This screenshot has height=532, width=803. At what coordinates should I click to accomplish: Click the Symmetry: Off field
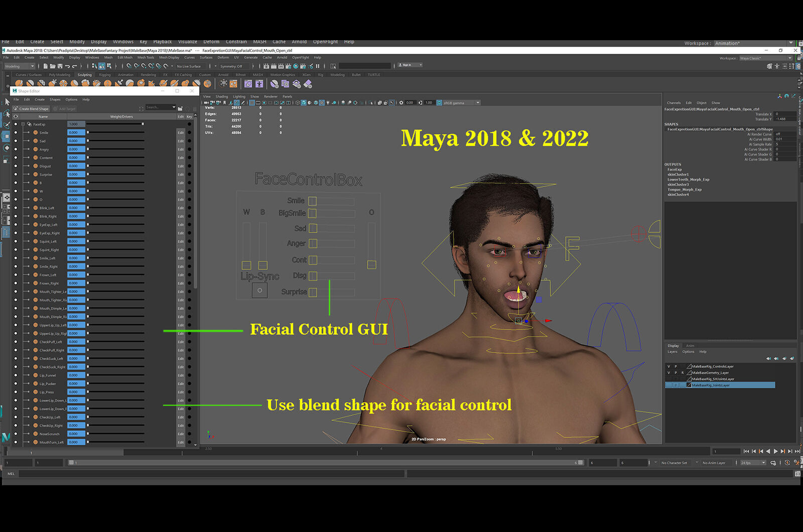click(233, 66)
